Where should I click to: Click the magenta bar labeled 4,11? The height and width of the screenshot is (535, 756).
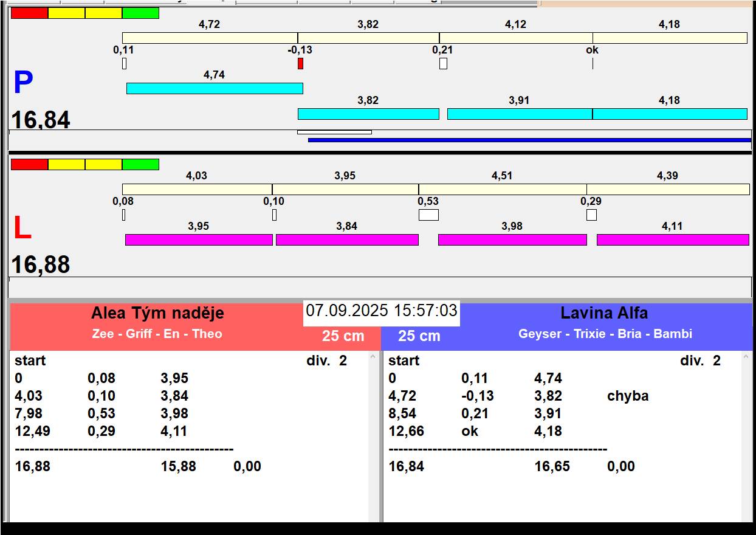672,240
